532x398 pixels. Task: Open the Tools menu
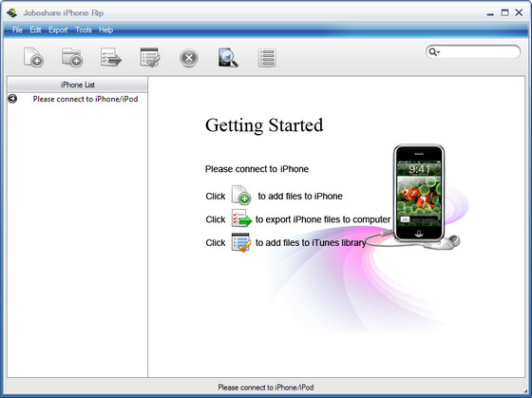tap(84, 29)
